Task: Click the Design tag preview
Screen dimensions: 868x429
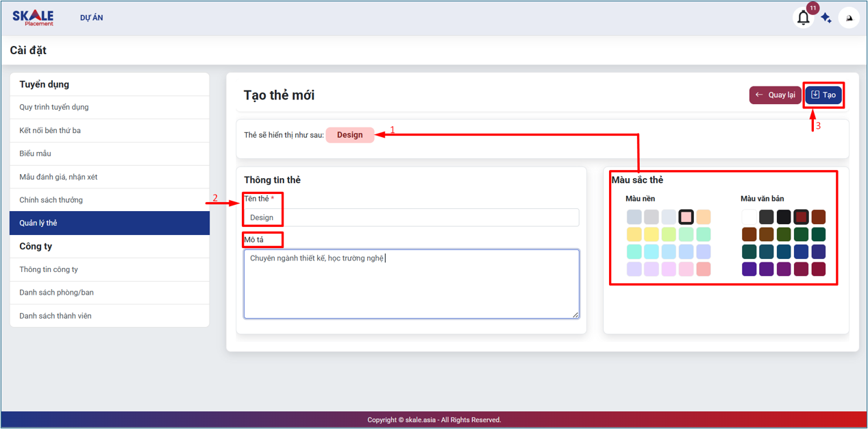Action: pyautogui.click(x=349, y=135)
